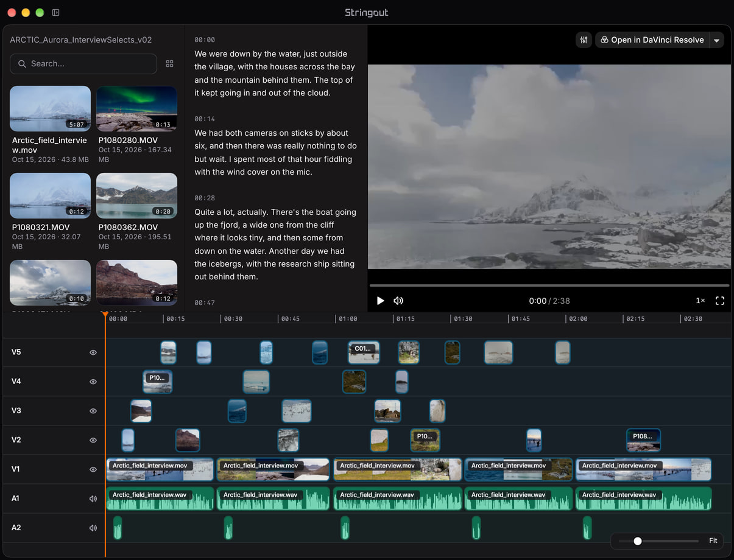Click transcript paragraph starting 'Quite a lot, actually'
734x560 pixels.
point(275,244)
